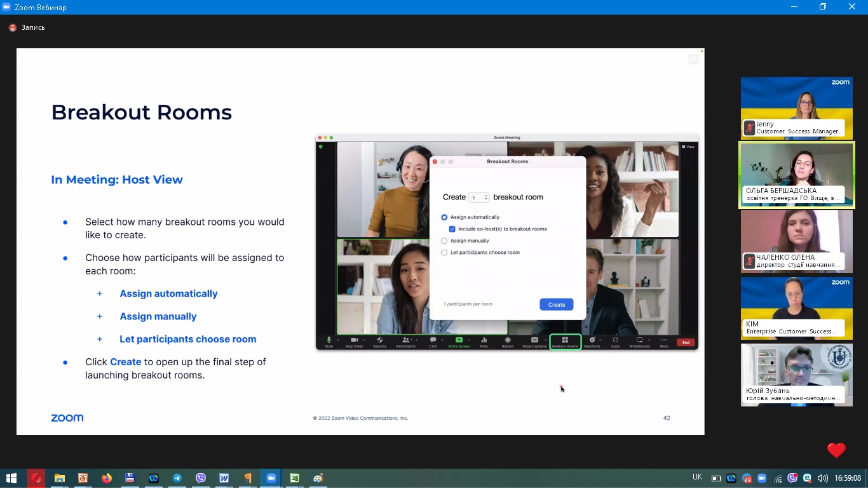
Task: Click the ESET security tray icon
Action: tap(807, 478)
